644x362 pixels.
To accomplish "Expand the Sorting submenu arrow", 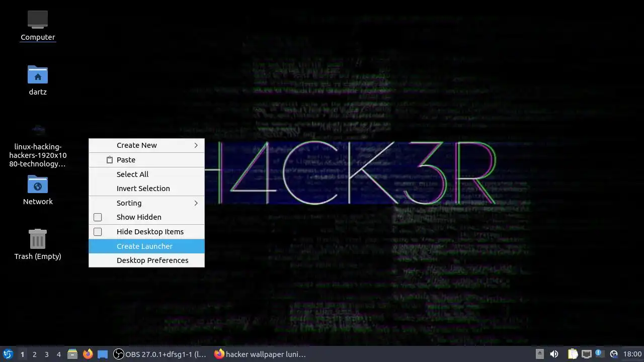I will point(196,203).
